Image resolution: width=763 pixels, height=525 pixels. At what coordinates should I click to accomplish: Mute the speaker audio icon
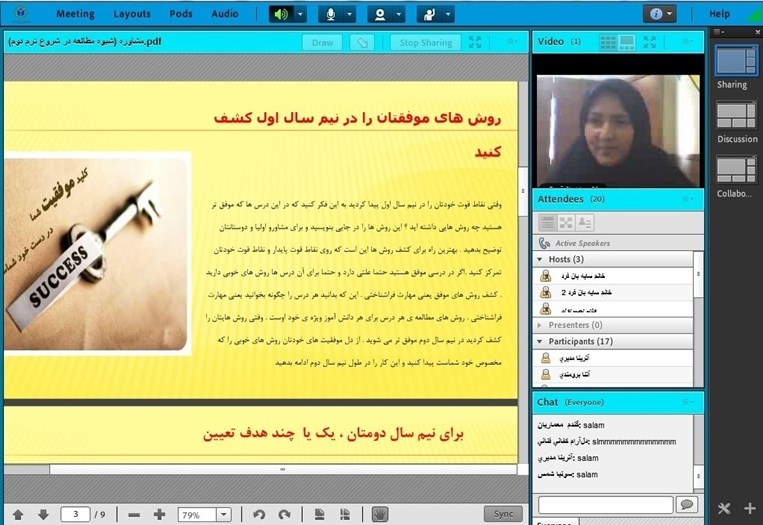pos(280,14)
